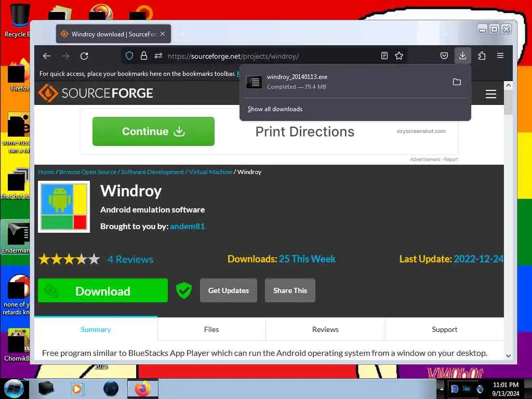Screen dimensions: 532x399
Task: Open Firefox desktop shortcut
Action: click(x=19, y=75)
